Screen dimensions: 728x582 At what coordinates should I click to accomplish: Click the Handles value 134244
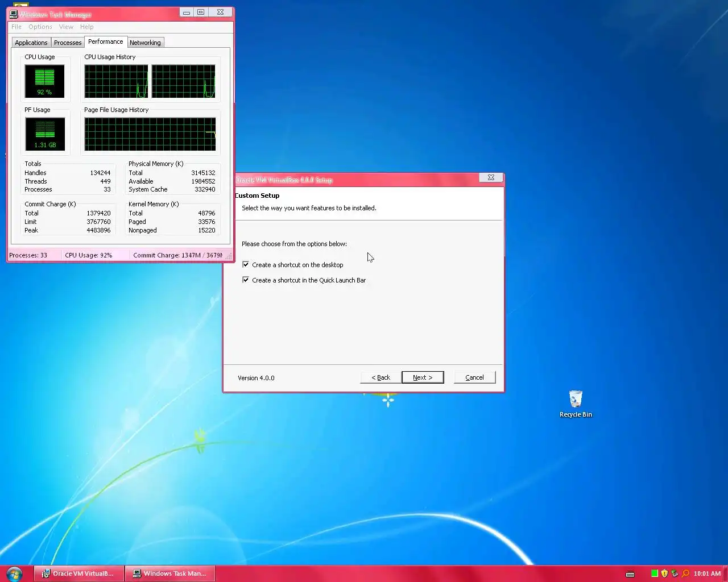[x=100, y=173]
